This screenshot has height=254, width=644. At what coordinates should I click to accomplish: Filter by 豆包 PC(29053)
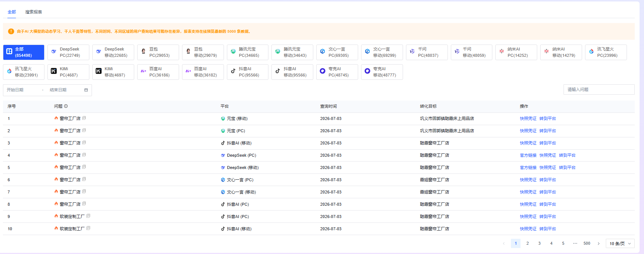coord(158,52)
